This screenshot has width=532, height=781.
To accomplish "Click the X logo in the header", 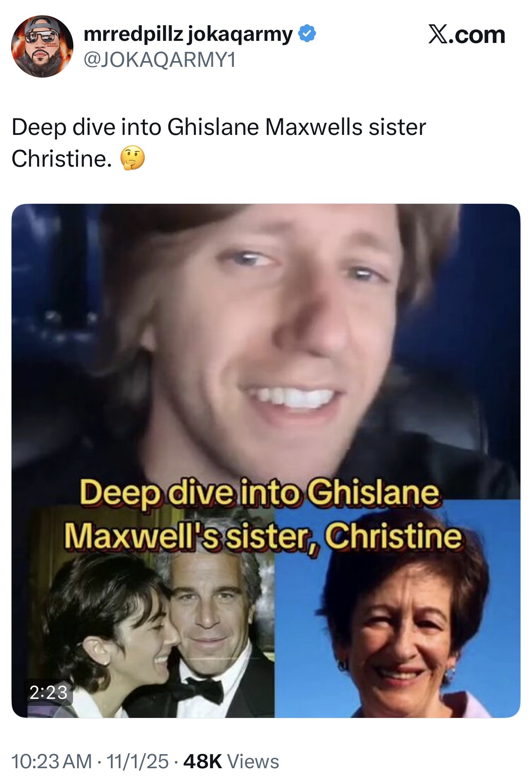I will (x=438, y=34).
